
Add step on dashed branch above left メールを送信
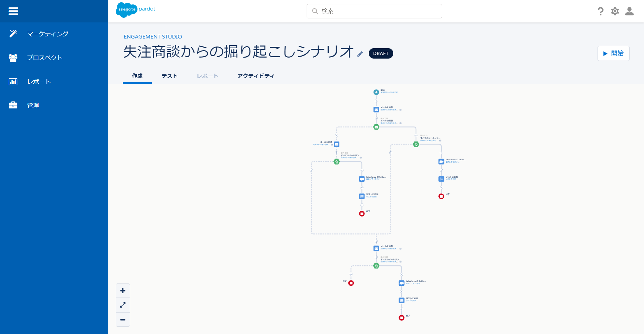(x=337, y=136)
